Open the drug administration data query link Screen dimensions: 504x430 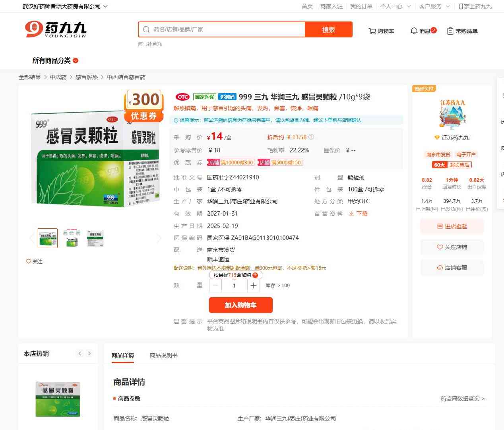coord(462,399)
